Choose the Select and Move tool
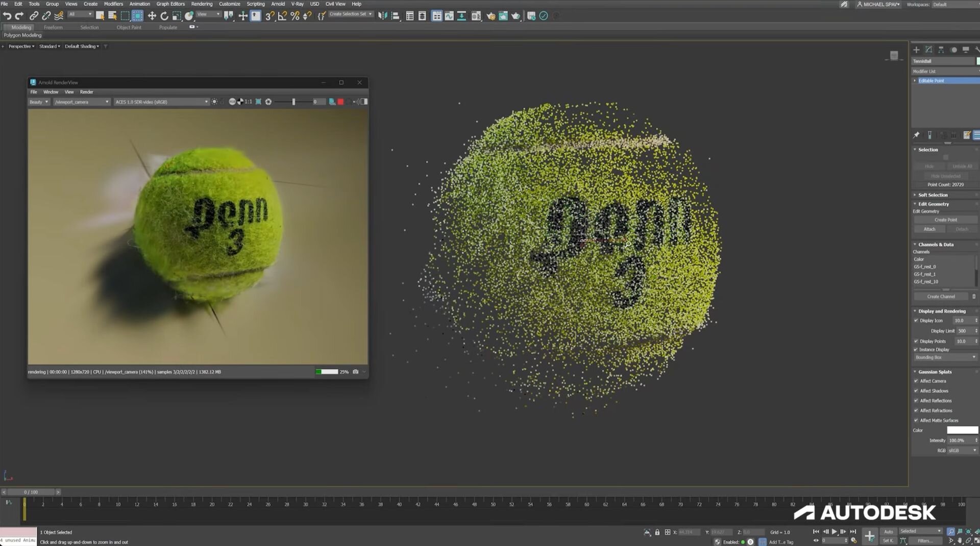The height and width of the screenshot is (546, 980). click(152, 16)
